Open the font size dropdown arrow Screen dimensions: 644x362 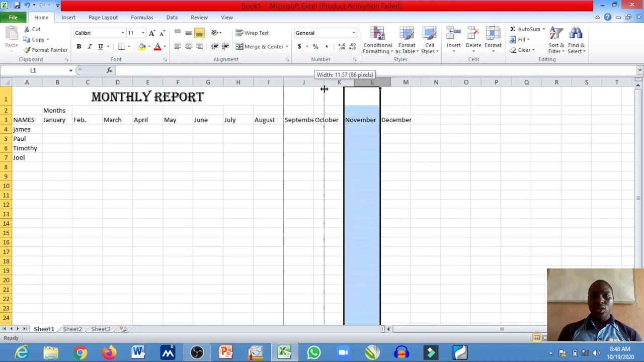[143, 33]
